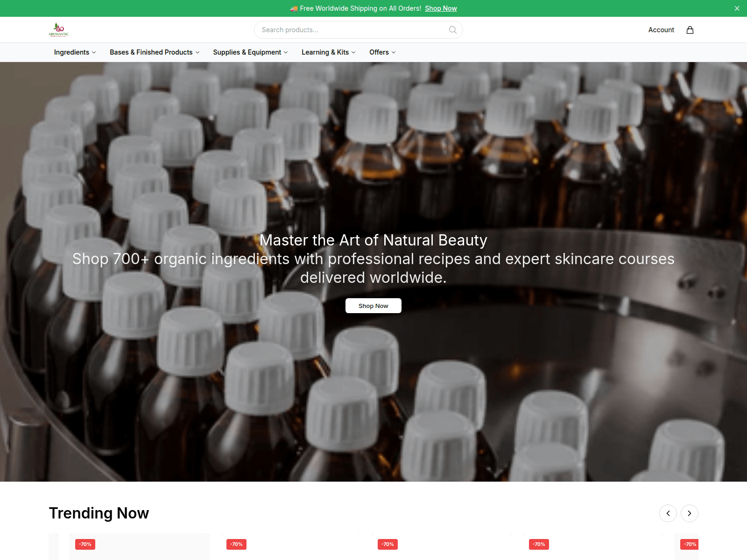Open the Learning & Kits menu

point(328,52)
